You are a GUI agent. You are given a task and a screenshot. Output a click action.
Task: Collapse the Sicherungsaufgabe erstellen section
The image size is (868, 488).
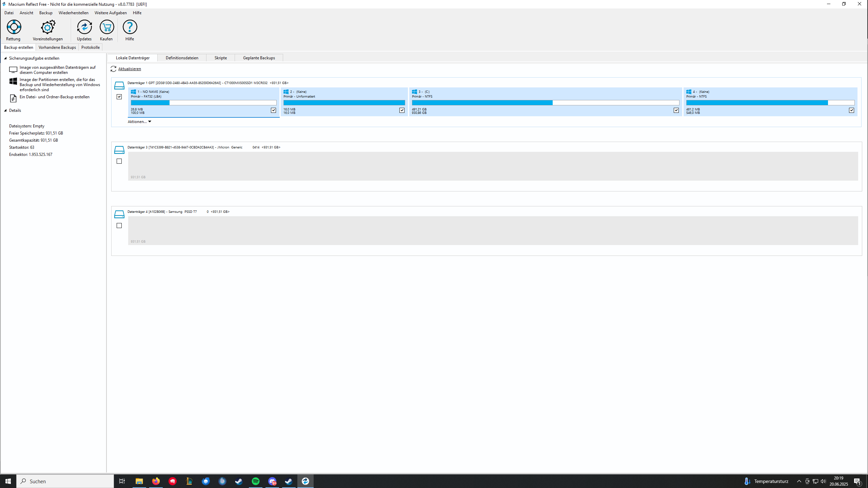[5, 58]
